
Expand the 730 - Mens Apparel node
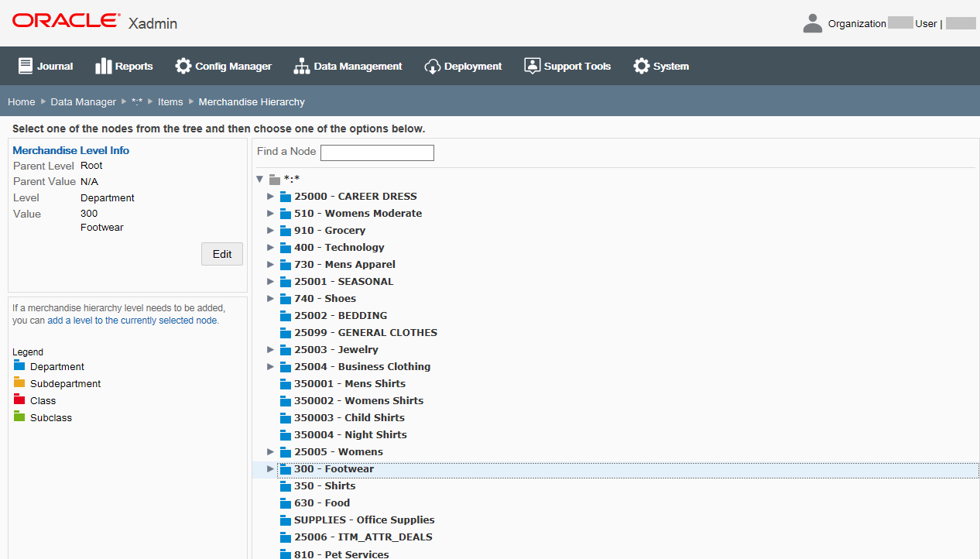(271, 264)
